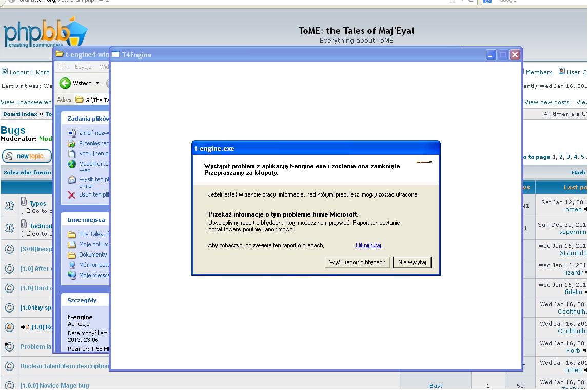
Task: Collapse the Zadania plików panel header
Action: click(85, 119)
